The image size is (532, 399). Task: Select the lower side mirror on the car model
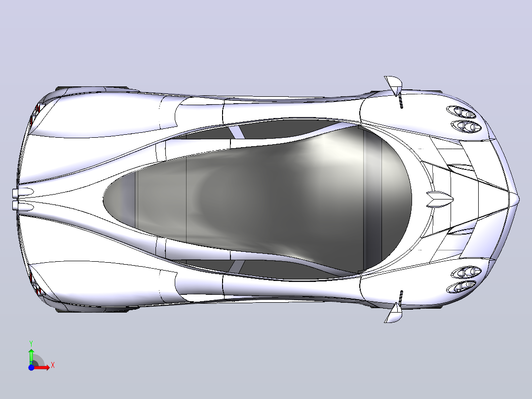(x=394, y=313)
